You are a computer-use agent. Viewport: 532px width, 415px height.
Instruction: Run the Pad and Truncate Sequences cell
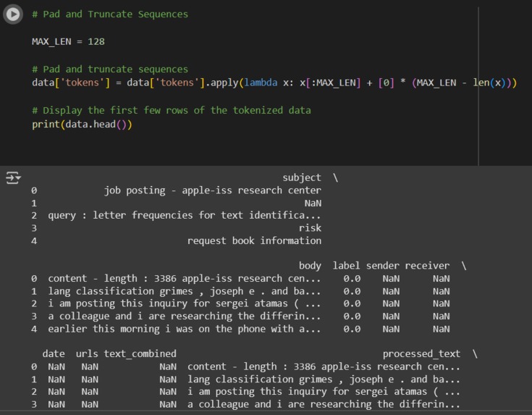pyautogui.click(x=13, y=14)
